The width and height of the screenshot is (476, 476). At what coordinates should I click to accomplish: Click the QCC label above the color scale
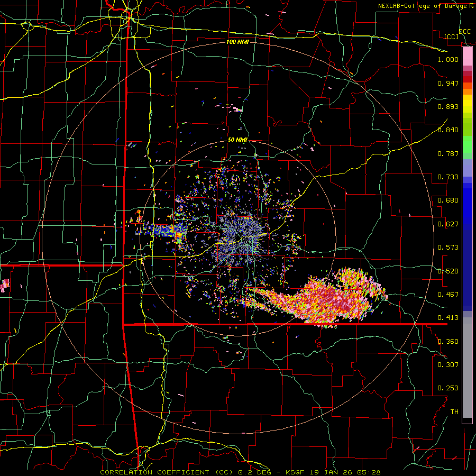click(x=464, y=32)
